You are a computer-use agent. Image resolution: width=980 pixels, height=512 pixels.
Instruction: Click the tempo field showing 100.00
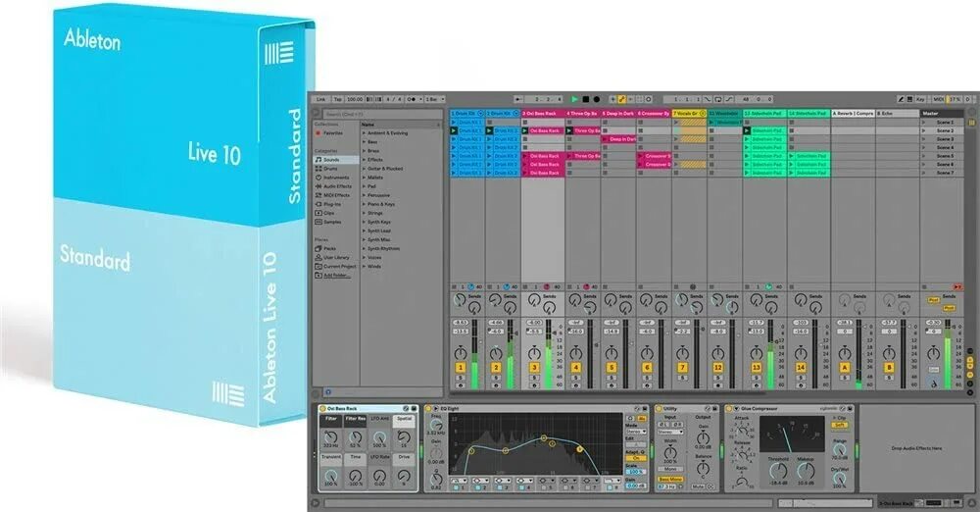pyautogui.click(x=355, y=99)
